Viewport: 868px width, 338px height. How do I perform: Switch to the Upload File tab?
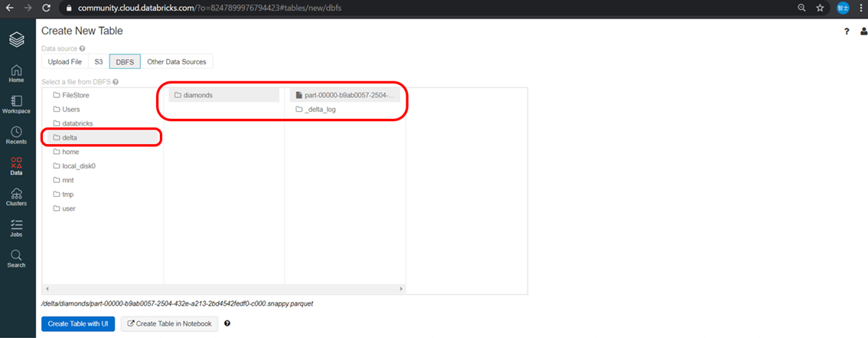pos(65,61)
